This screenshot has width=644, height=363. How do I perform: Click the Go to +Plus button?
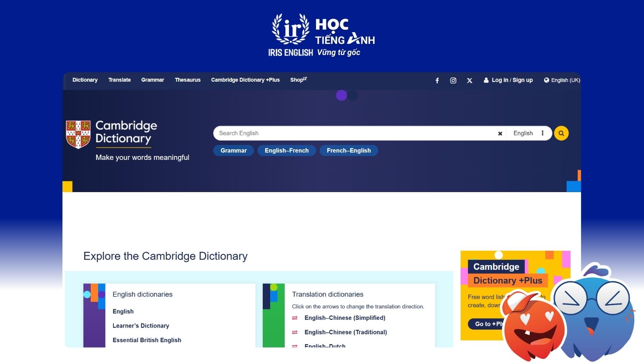tap(486, 324)
